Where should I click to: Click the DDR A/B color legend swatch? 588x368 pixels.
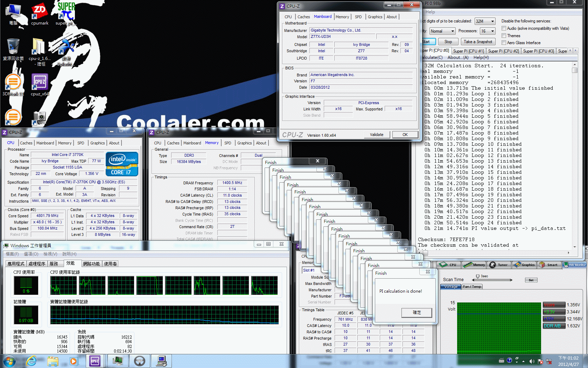[554, 326]
